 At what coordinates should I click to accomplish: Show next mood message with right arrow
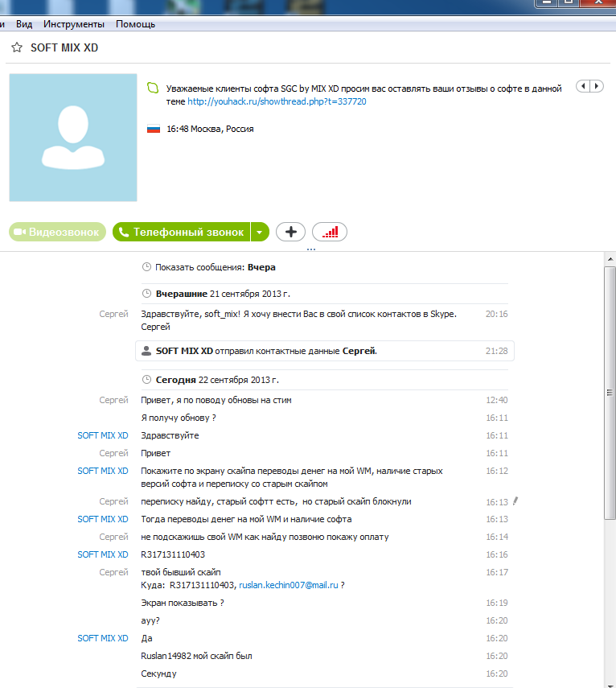pyautogui.click(x=597, y=86)
